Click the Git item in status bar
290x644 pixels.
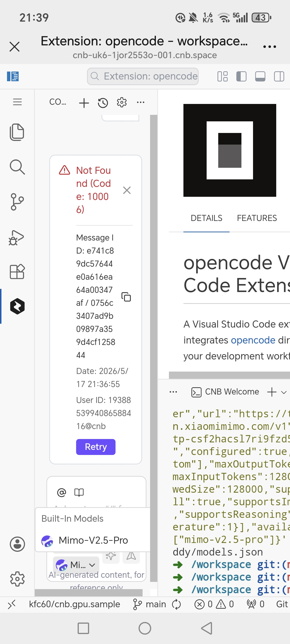click(282, 604)
